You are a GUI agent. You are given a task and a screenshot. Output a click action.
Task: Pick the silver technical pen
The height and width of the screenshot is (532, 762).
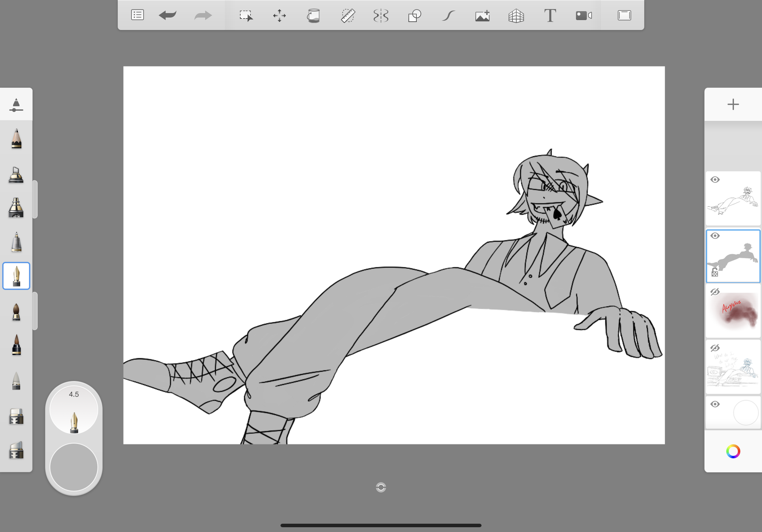16,242
